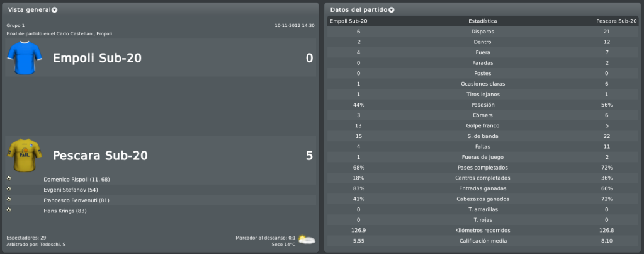Select the Ocasiones claras statistics row
Screen dimensions: 644x254
coord(483,84)
